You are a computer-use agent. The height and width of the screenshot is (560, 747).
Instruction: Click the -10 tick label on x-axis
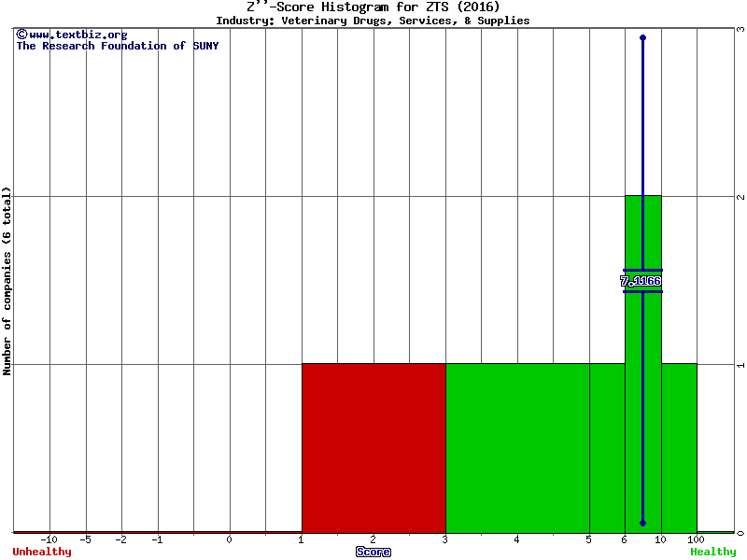49,539
